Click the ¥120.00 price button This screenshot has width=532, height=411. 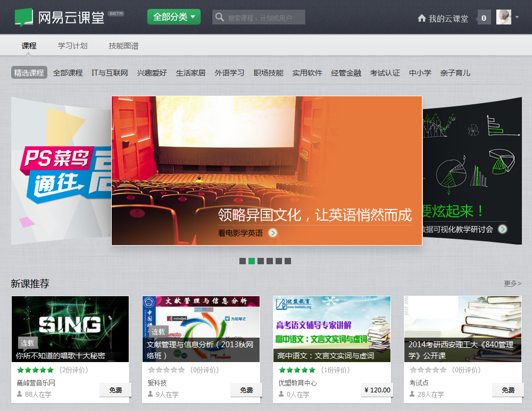coord(377,390)
